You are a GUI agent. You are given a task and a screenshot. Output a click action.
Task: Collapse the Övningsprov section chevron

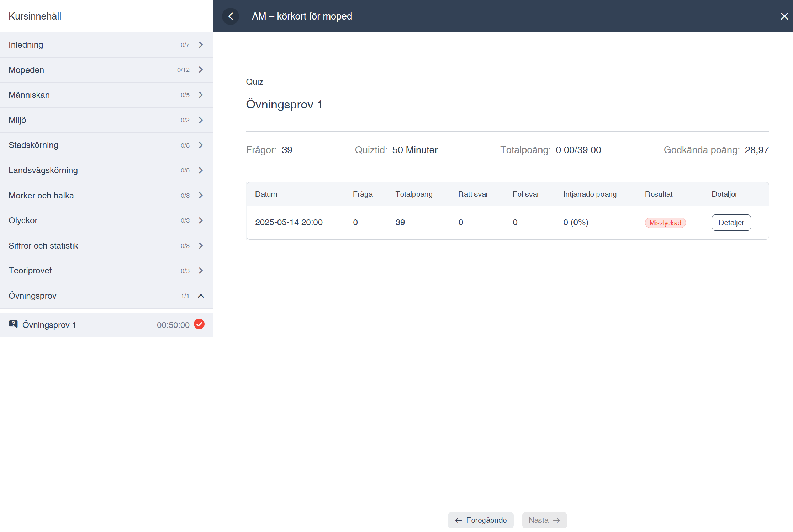(x=201, y=296)
